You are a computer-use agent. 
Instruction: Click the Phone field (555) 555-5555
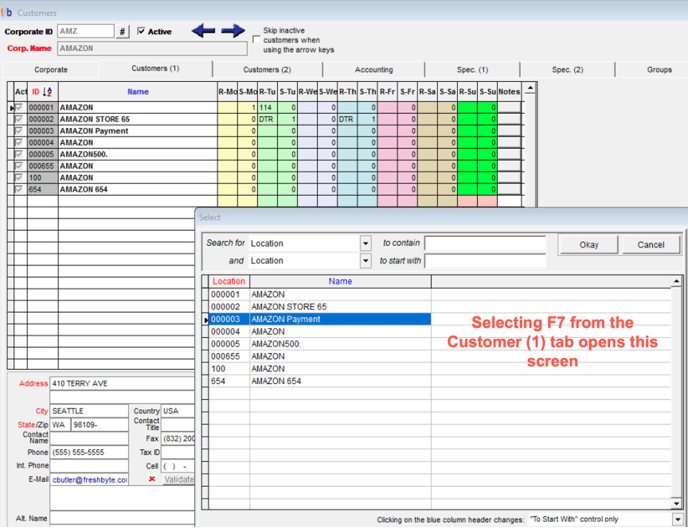pyautogui.click(x=89, y=453)
